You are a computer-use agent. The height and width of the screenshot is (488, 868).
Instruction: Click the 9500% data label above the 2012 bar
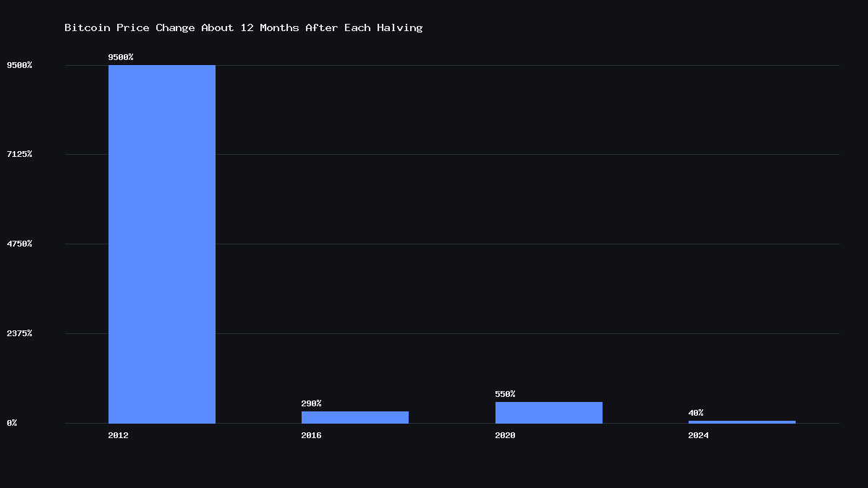coord(121,57)
